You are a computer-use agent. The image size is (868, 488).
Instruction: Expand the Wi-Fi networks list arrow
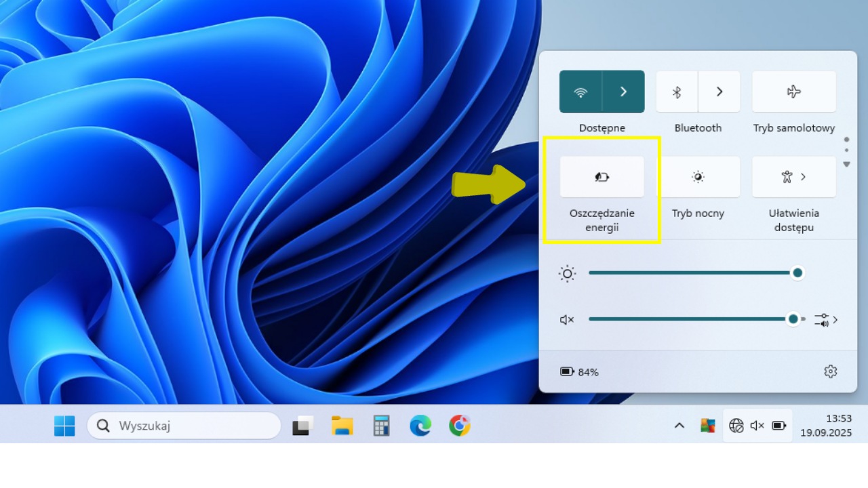pyautogui.click(x=624, y=92)
